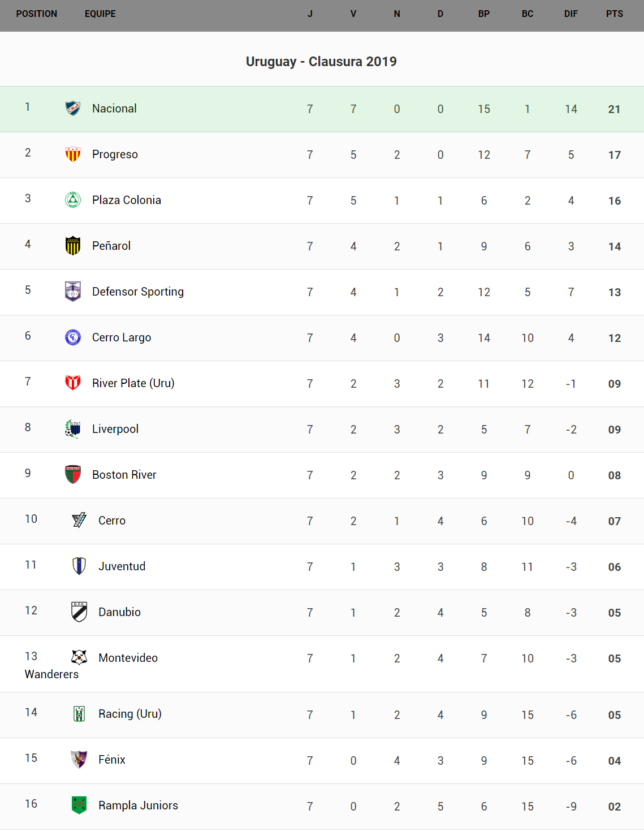
Task: Open the Juventud team name link
Action: coord(122,566)
